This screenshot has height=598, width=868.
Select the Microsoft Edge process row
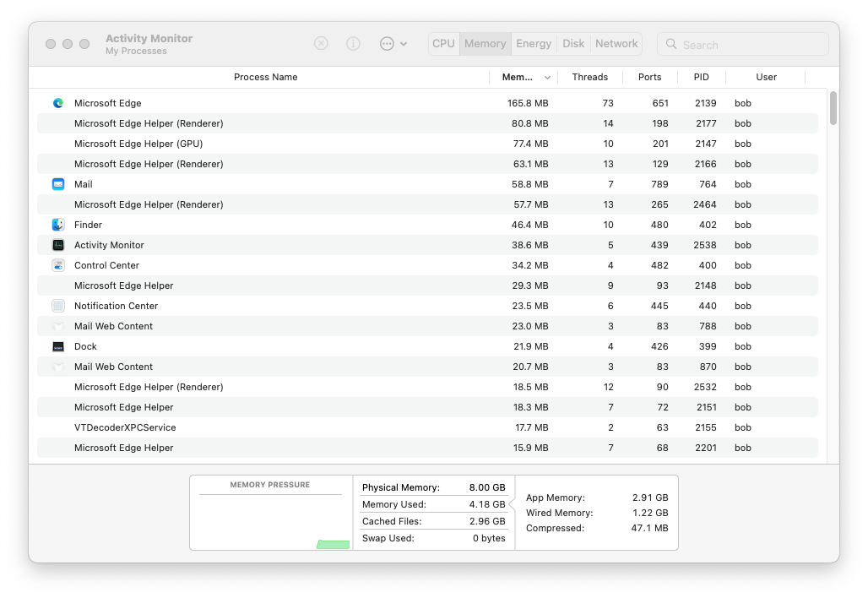point(427,103)
